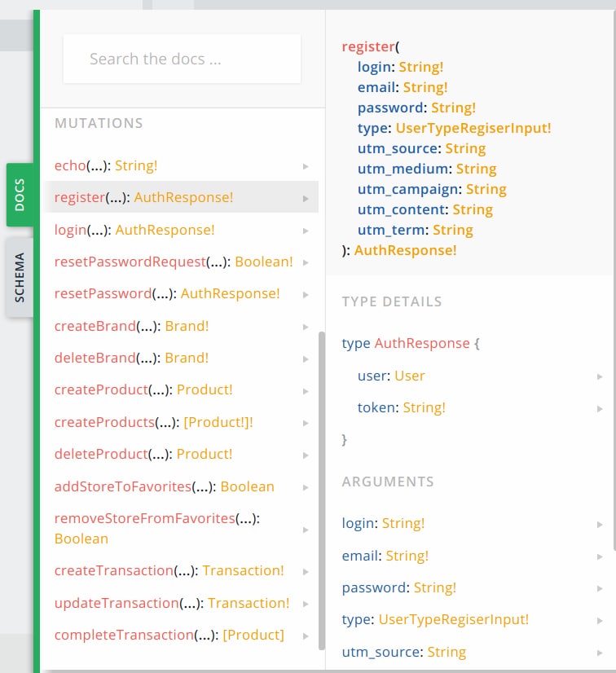Click utm_term in register signature
The image size is (616, 673).
tap(391, 230)
